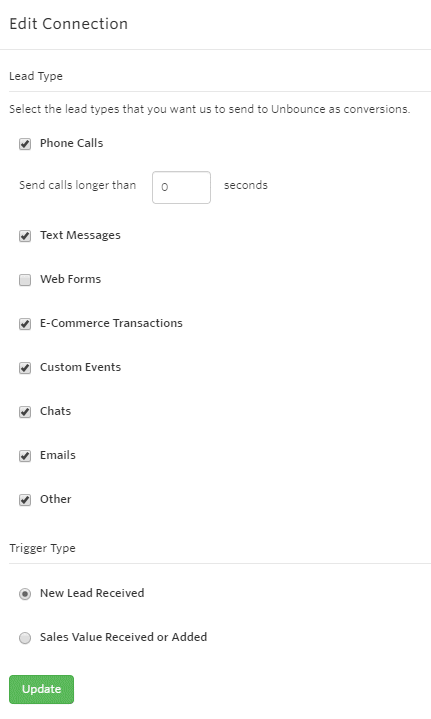The width and height of the screenshot is (431, 719).
Task: Click the Web Forms label
Action: point(71,279)
